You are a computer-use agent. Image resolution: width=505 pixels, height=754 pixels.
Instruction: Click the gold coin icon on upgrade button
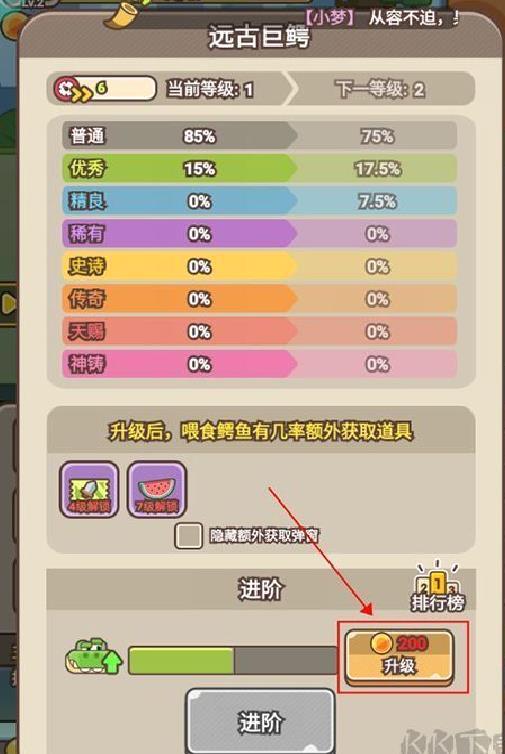coord(382,643)
